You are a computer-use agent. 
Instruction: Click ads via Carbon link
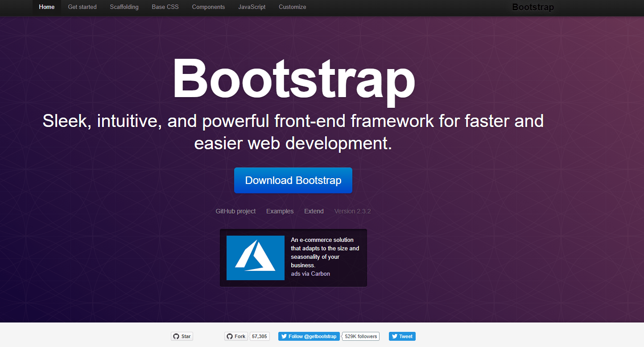point(310,274)
